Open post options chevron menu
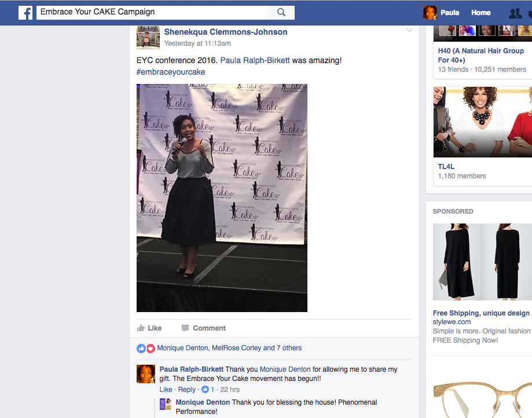This screenshot has width=532, height=418. coord(409,30)
